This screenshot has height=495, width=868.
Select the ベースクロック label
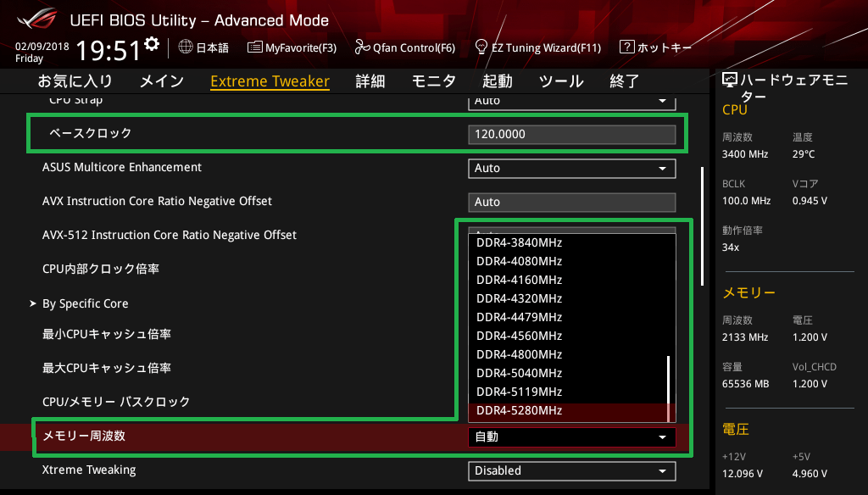[90, 133]
